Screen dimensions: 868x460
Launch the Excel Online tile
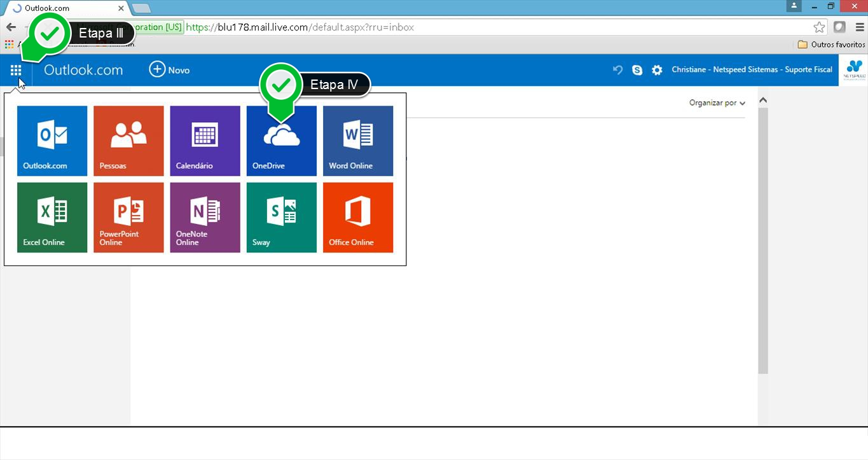[x=52, y=218]
